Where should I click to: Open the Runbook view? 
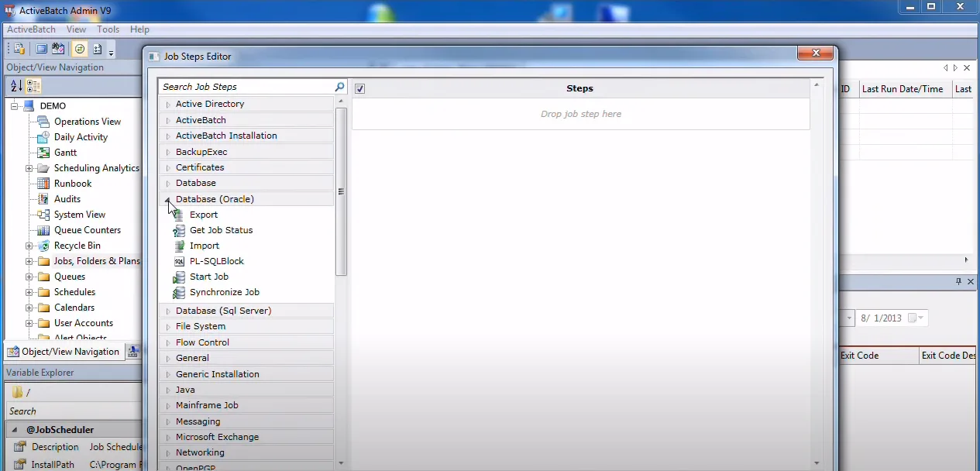coord(73,184)
